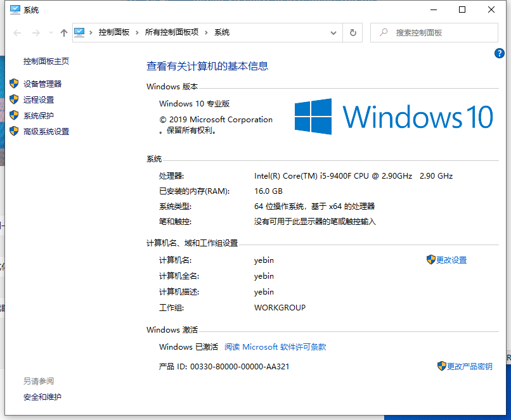
Task: Click the shield icon beside 远程设置
Action: coord(14,99)
